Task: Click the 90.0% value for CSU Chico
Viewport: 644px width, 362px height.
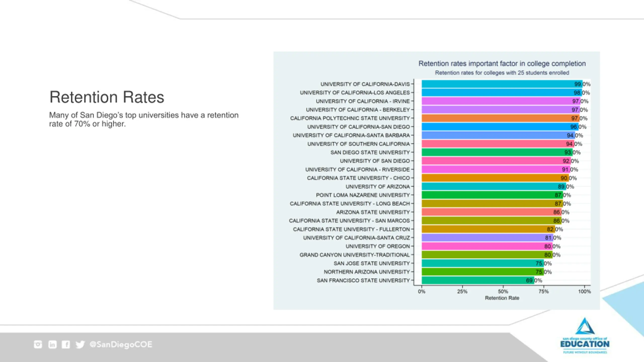Action: [x=569, y=178]
